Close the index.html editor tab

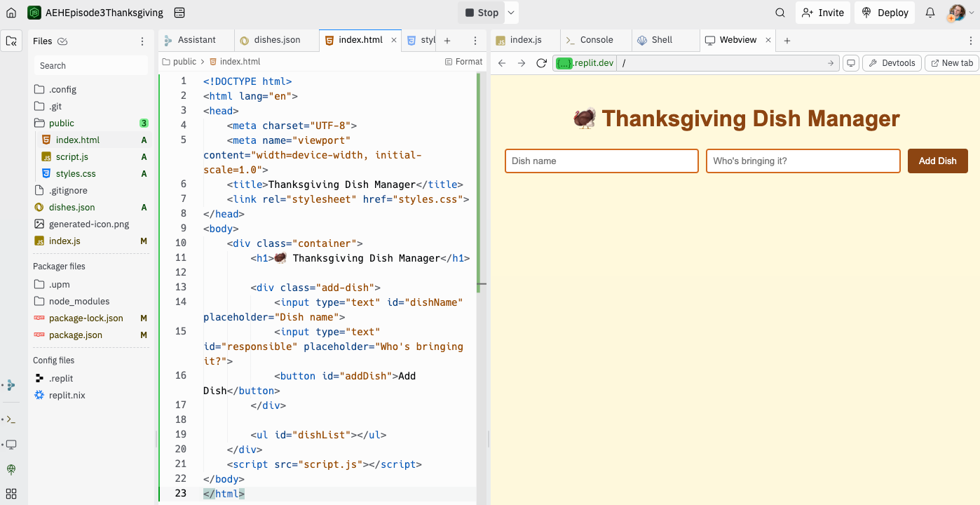pyautogui.click(x=394, y=40)
